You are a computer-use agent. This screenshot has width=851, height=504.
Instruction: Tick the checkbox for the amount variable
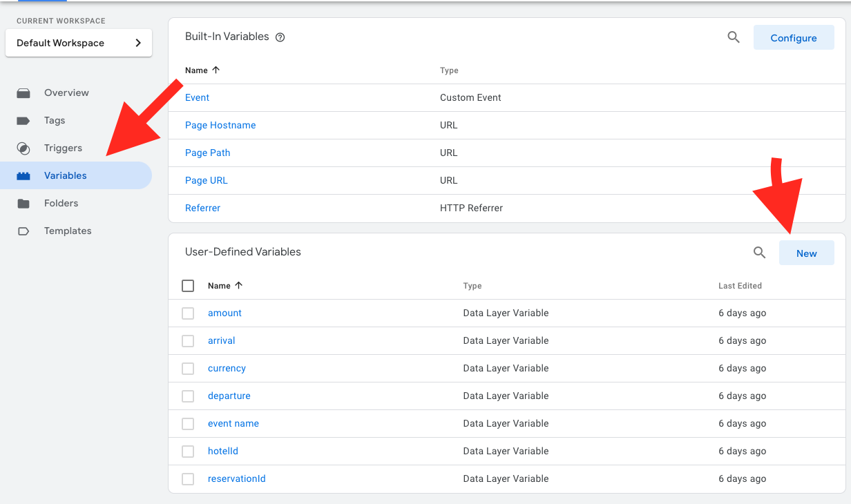click(188, 313)
